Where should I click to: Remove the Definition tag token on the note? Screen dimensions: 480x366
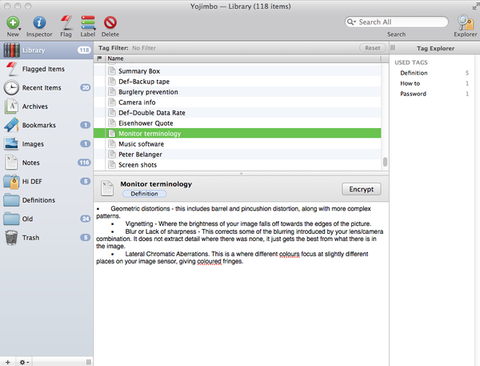(144, 194)
